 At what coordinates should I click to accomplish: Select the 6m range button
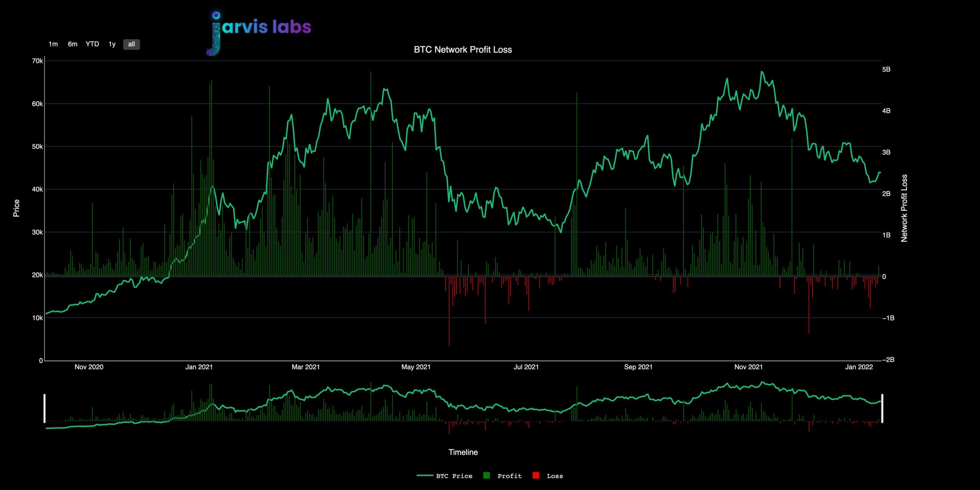[73, 44]
